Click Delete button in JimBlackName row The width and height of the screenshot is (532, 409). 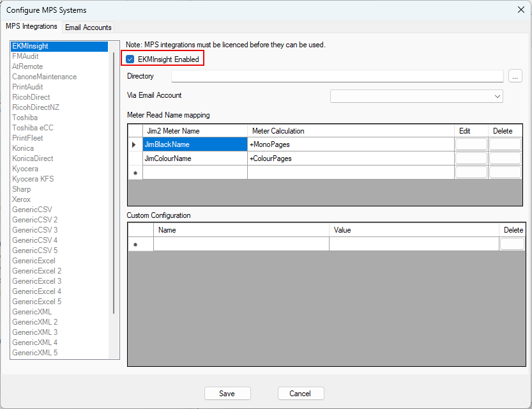pyautogui.click(x=505, y=144)
